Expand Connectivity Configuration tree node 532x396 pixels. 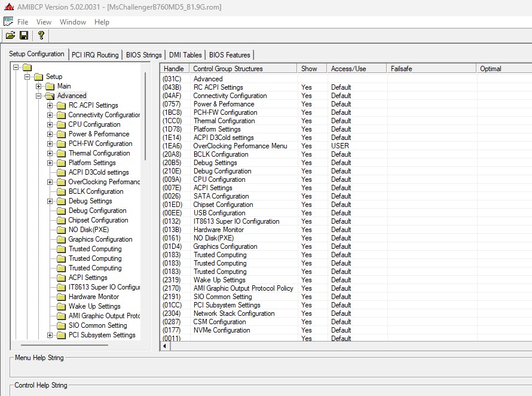coord(50,115)
